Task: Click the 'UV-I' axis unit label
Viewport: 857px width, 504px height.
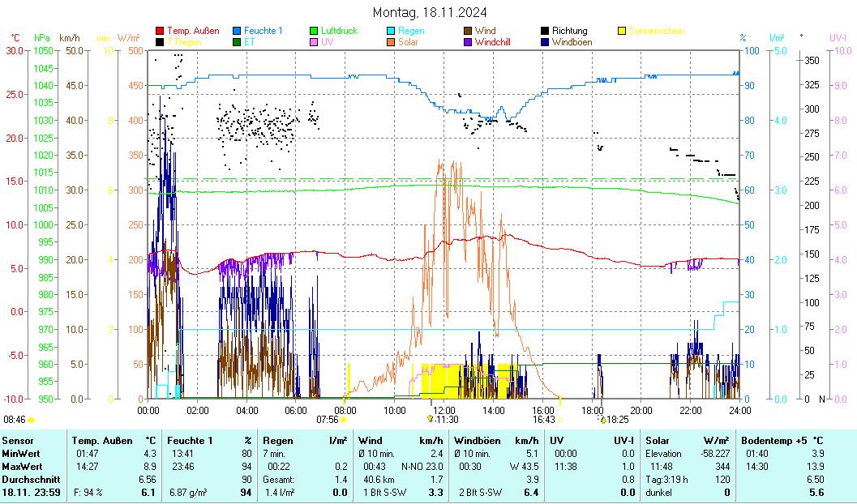Action: pyautogui.click(x=838, y=38)
